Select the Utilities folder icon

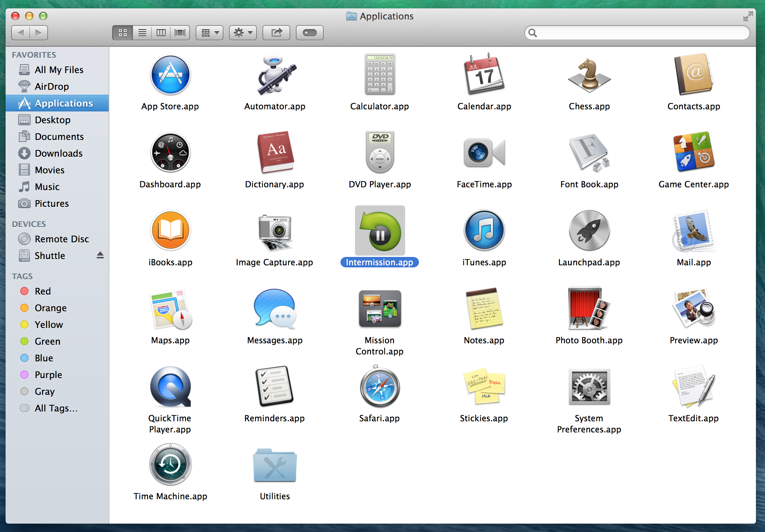pos(275,465)
